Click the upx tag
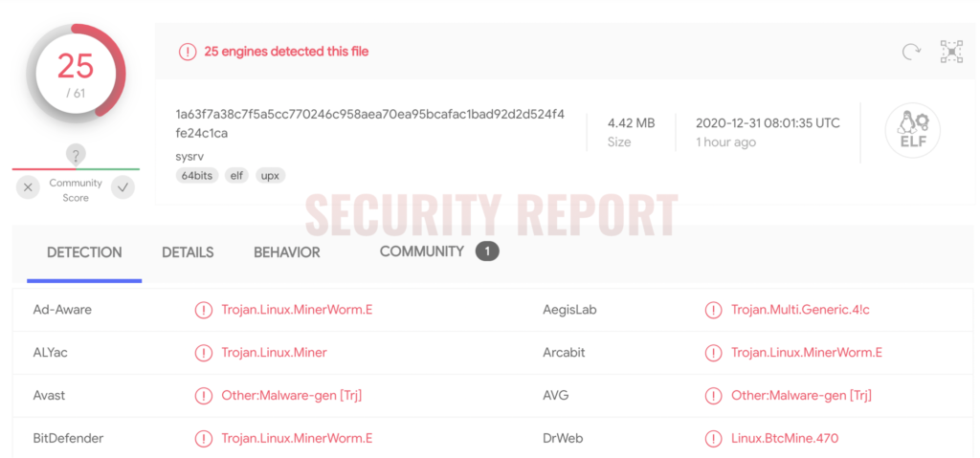The width and height of the screenshot is (980, 458). click(x=271, y=176)
